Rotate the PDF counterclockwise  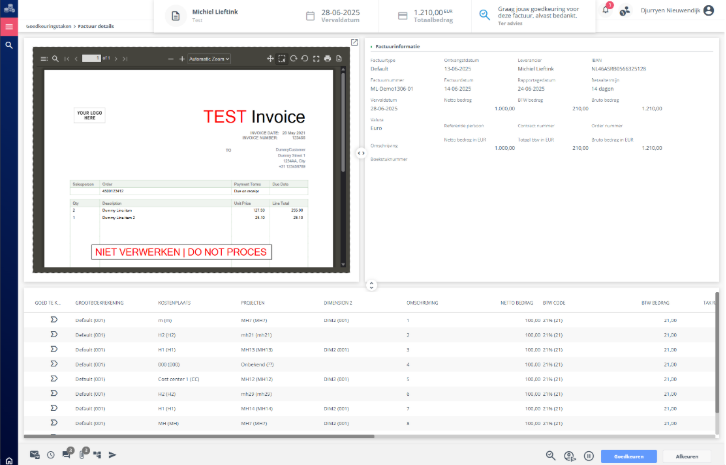click(305, 58)
